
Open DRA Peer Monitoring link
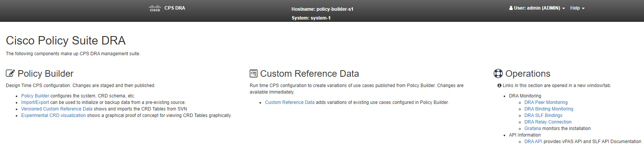(x=546, y=102)
